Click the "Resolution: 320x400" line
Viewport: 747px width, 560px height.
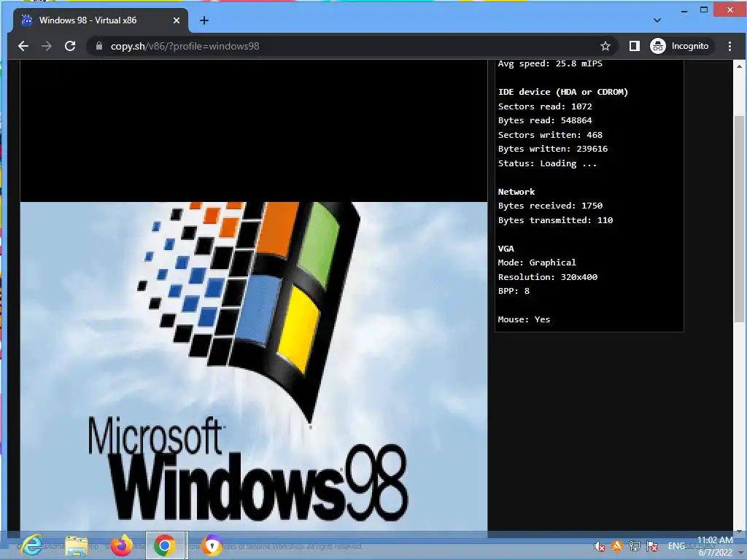tap(547, 276)
